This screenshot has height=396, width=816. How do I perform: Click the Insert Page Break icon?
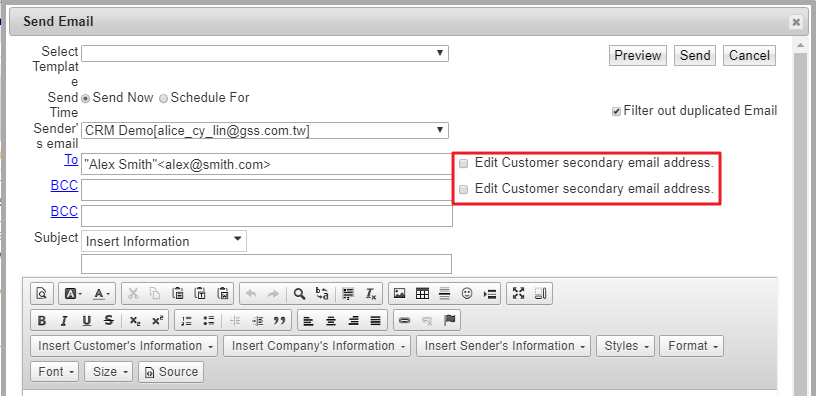click(x=489, y=294)
